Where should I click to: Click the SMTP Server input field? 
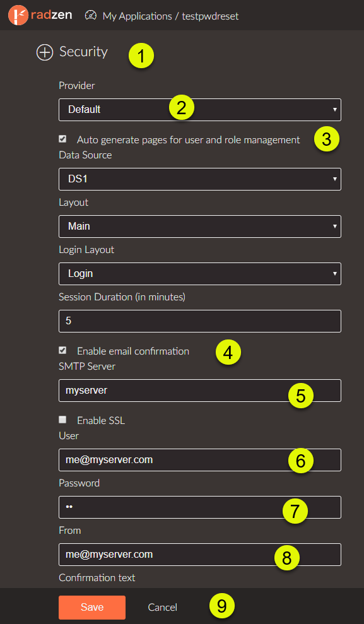point(200,391)
